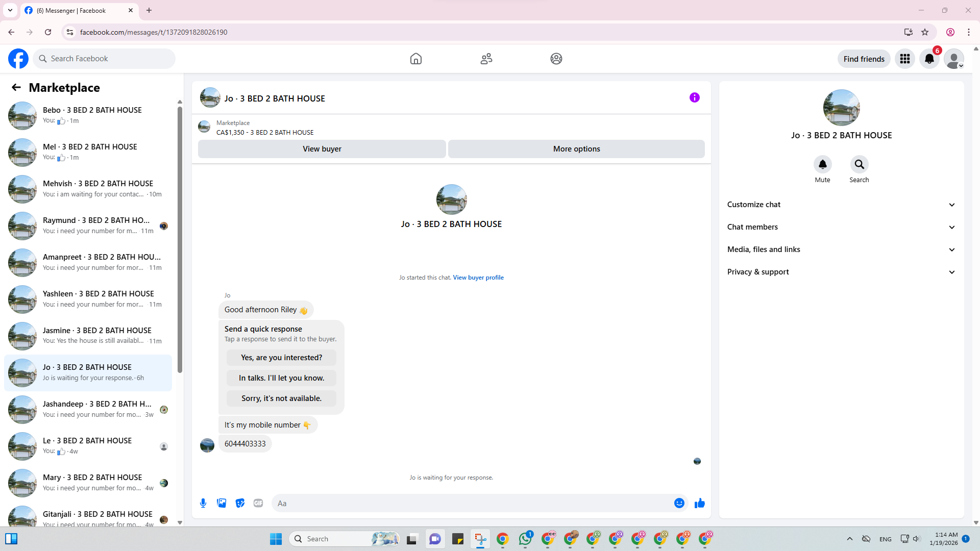Open Chrome menu three dots

[969, 32]
